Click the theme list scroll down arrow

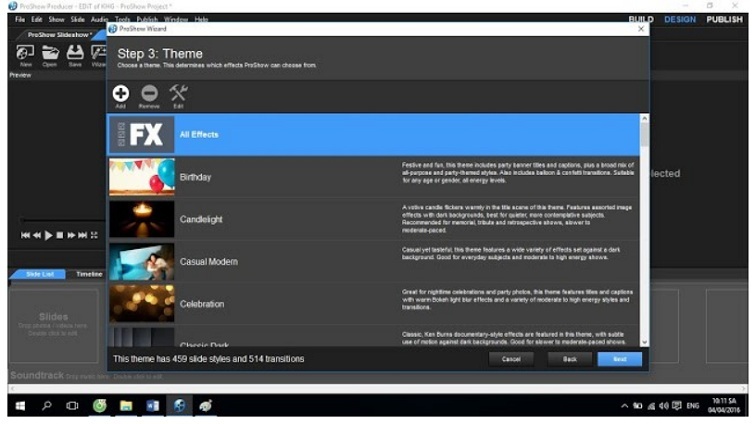click(x=644, y=342)
